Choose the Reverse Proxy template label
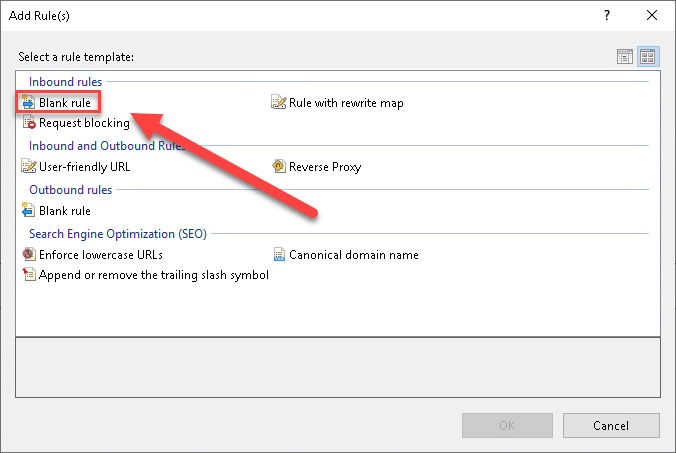The width and height of the screenshot is (676, 453). tap(325, 167)
